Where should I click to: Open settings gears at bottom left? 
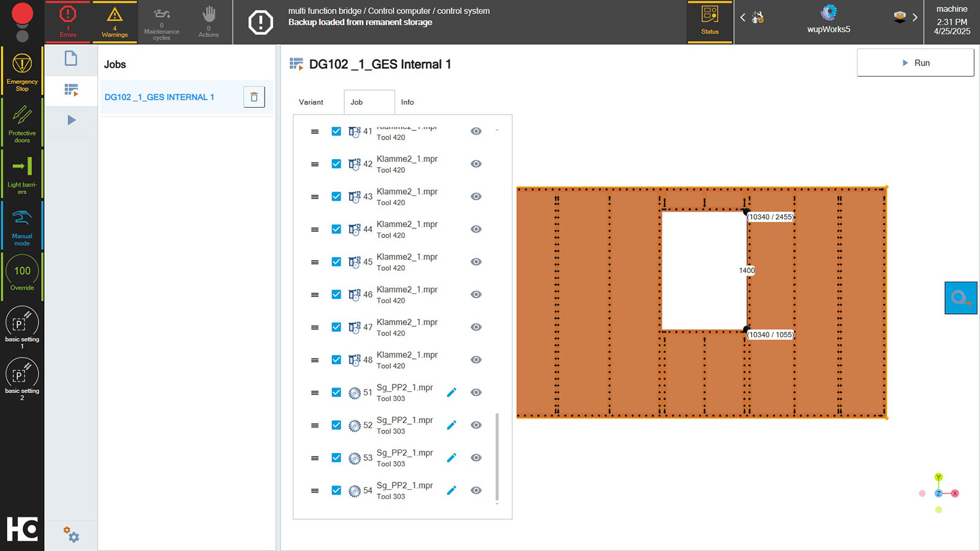click(71, 534)
